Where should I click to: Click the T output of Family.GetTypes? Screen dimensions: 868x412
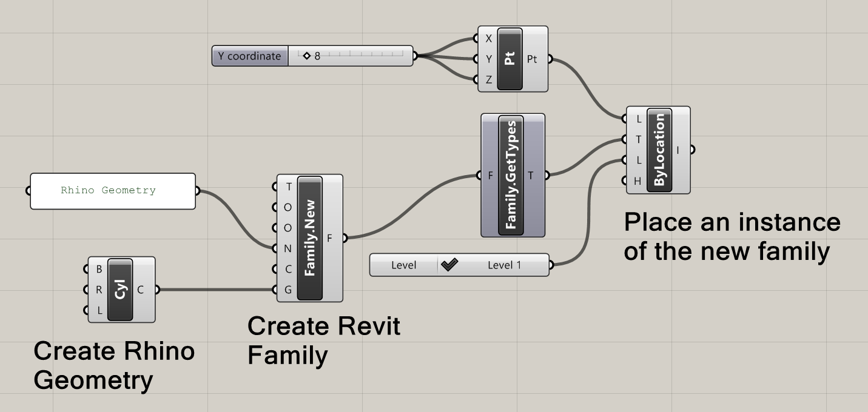tap(531, 176)
